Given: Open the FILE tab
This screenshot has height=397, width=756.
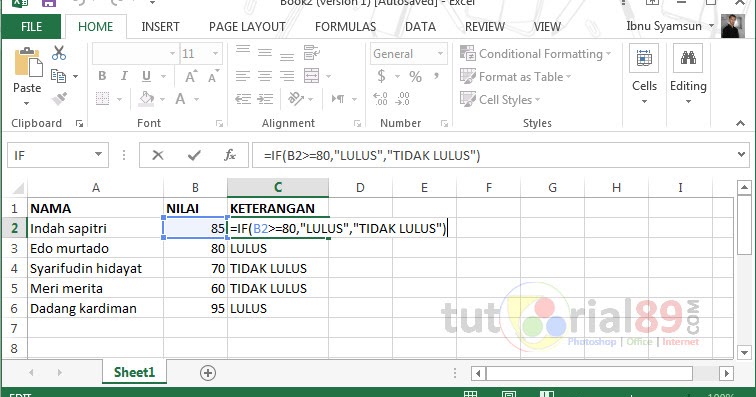Looking at the screenshot, I should pos(31,27).
